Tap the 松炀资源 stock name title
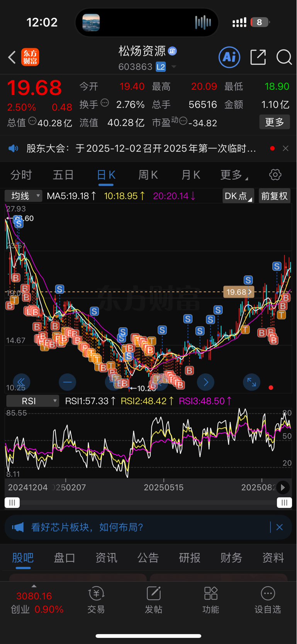 click(x=142, y=51)
